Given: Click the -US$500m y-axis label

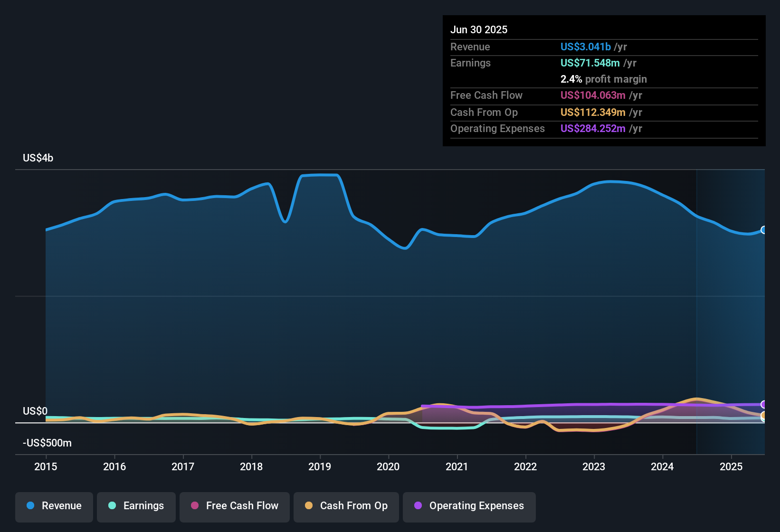Looking at the screenshot, I should click(x=47, y=443).
